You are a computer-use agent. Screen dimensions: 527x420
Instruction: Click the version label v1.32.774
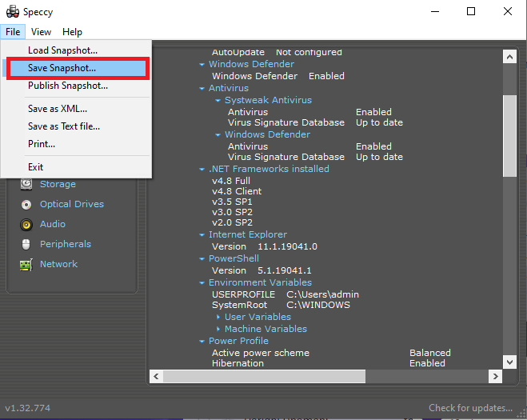tap(27, 408)
